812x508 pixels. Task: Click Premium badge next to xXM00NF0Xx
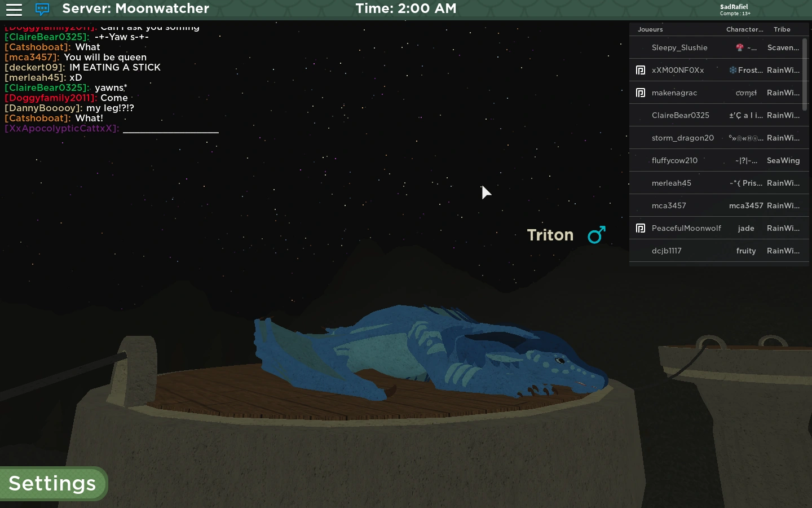click(641, 70)
